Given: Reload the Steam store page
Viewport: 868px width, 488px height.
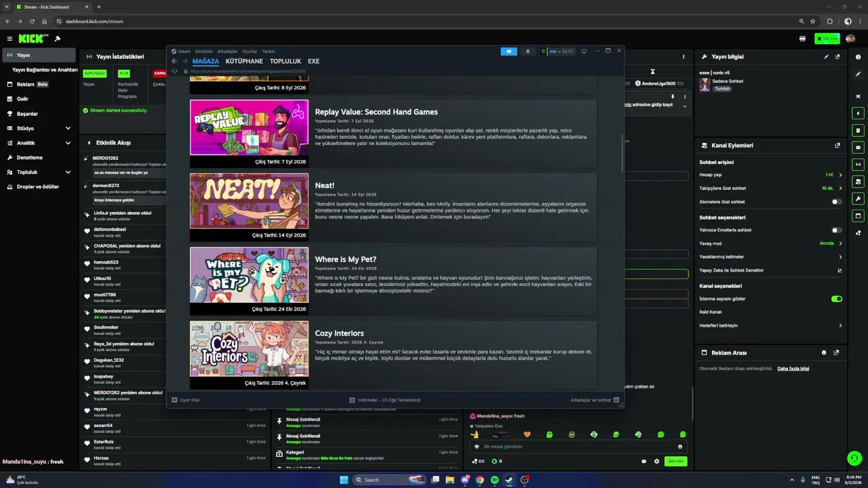Looking at the screenshot, I should (x=175, y=71).
